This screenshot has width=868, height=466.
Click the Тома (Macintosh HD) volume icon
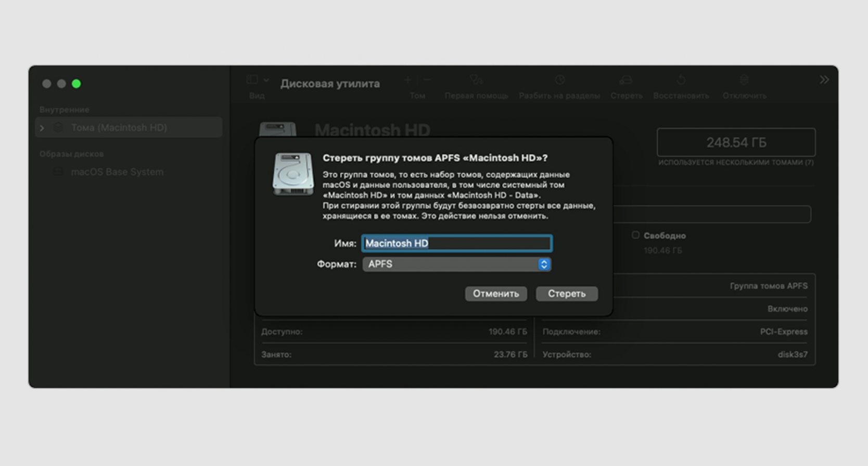pos(58,127)
